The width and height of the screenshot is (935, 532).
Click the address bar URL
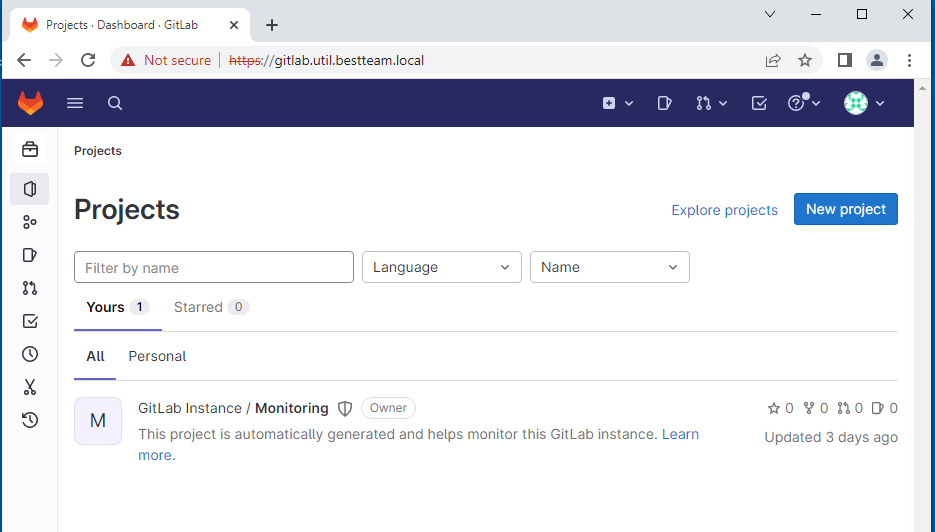tap(326, 60)
